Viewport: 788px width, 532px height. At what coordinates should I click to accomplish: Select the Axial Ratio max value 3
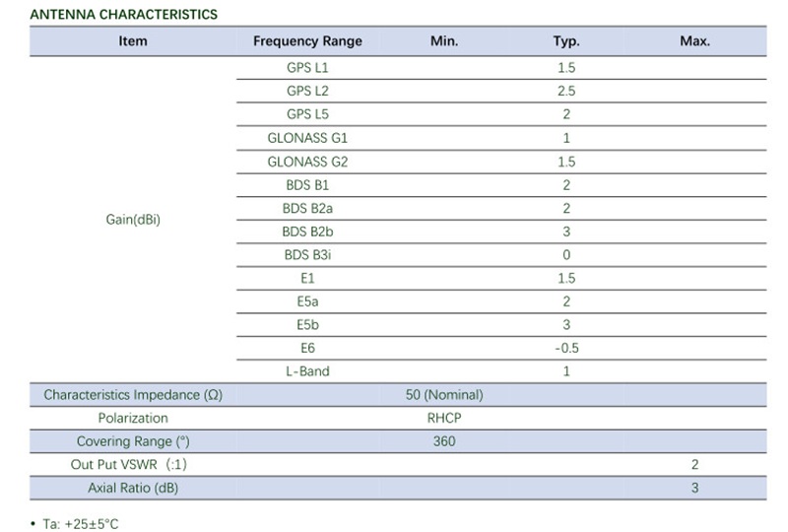694,488
